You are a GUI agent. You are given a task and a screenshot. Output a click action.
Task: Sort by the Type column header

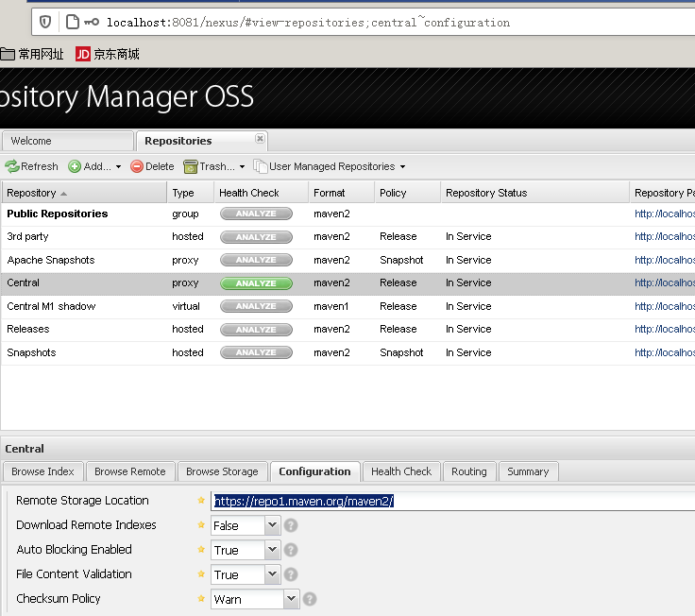191,193
